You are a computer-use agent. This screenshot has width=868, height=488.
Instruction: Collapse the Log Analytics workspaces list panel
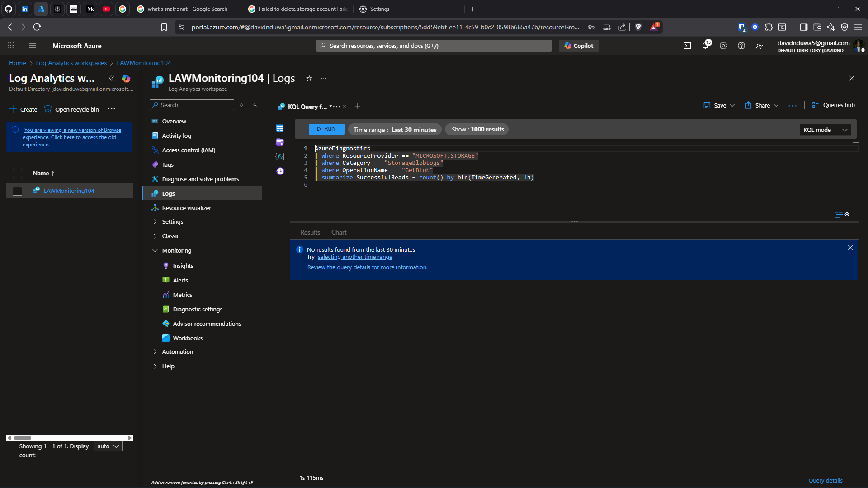pyautogui.click(x=112, y=78)
